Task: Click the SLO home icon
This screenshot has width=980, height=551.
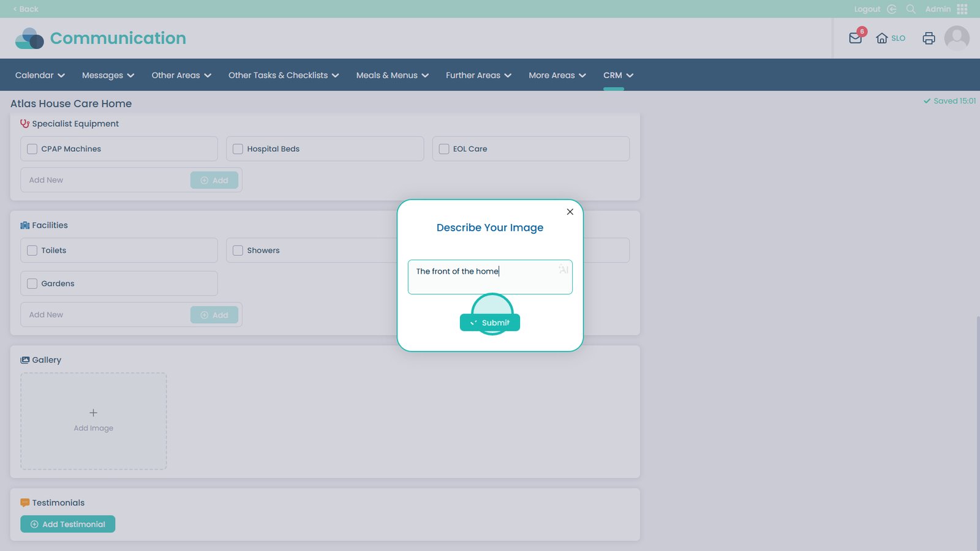Action: click(882, 38)
